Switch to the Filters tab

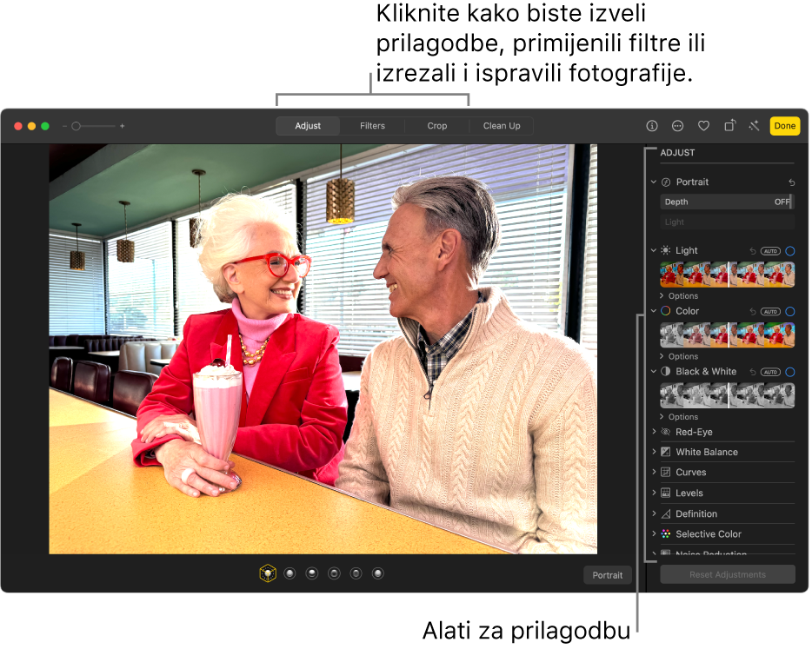pos(371,125)
